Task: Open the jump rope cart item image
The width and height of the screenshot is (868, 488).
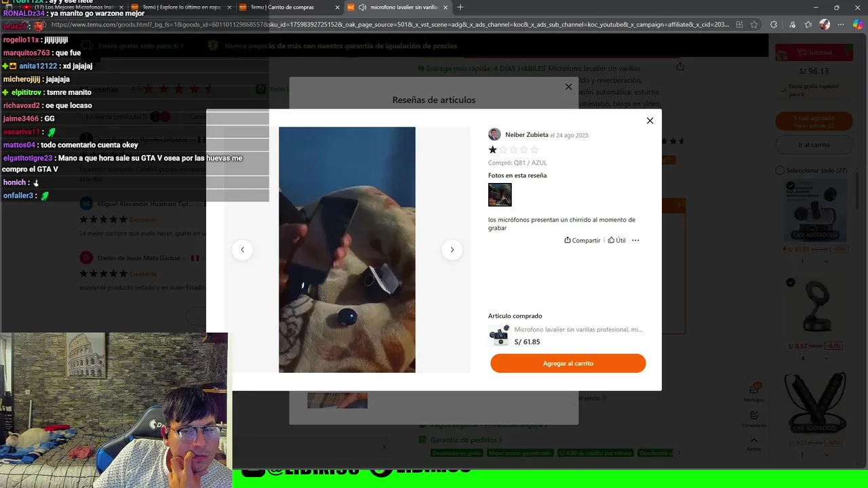Action: click(814, 403)
